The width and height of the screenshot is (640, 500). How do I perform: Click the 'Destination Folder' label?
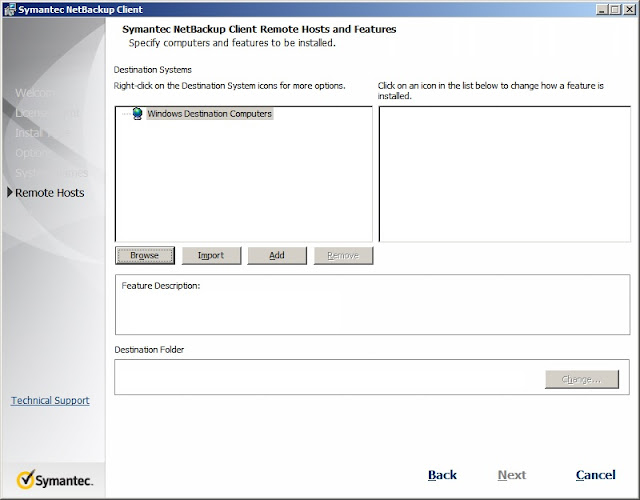coord(149,350)
